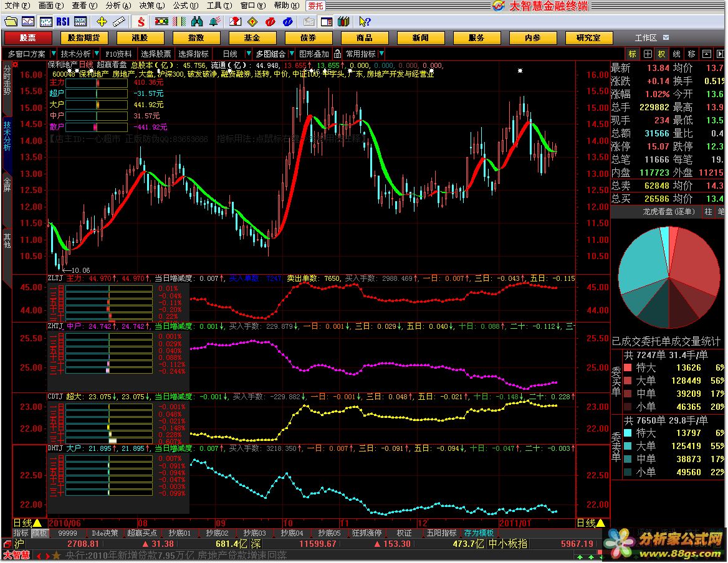
Task: Click the red dollar sign icon
Action: 140,21
